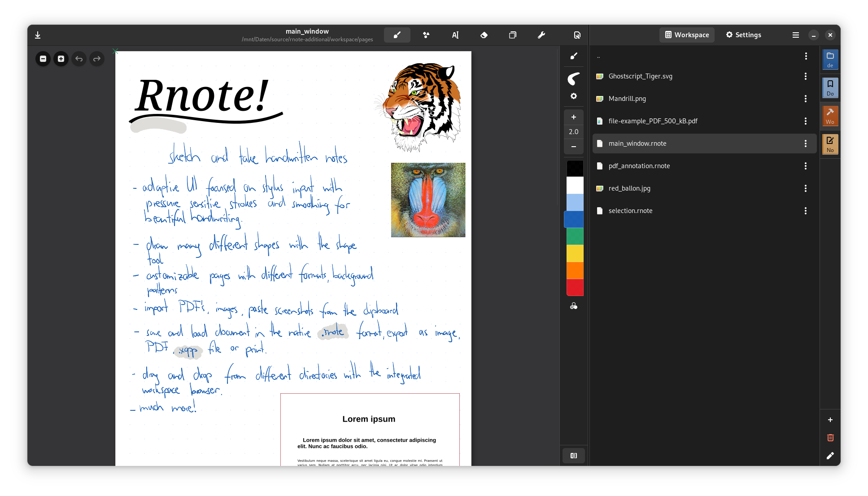Pick the white color swatch
868x496 pixels.
pyautogui.click(x=575, y=185)
